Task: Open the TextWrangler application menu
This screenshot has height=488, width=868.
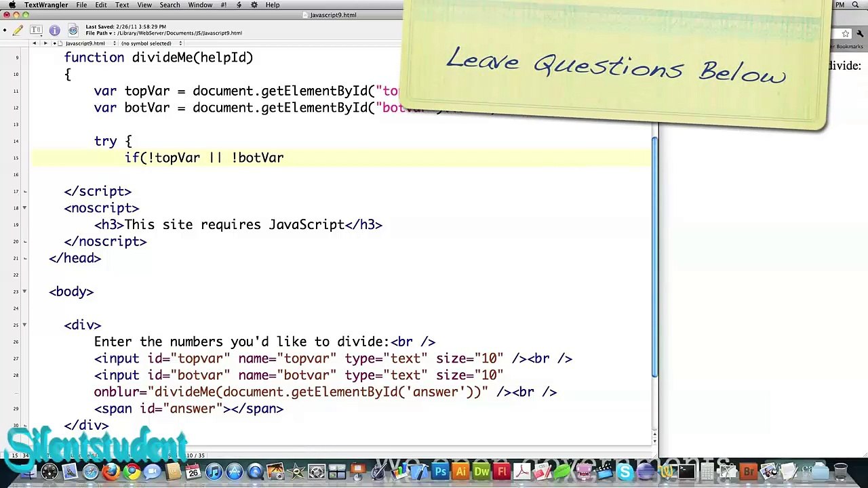Action: tap(46, 5)
